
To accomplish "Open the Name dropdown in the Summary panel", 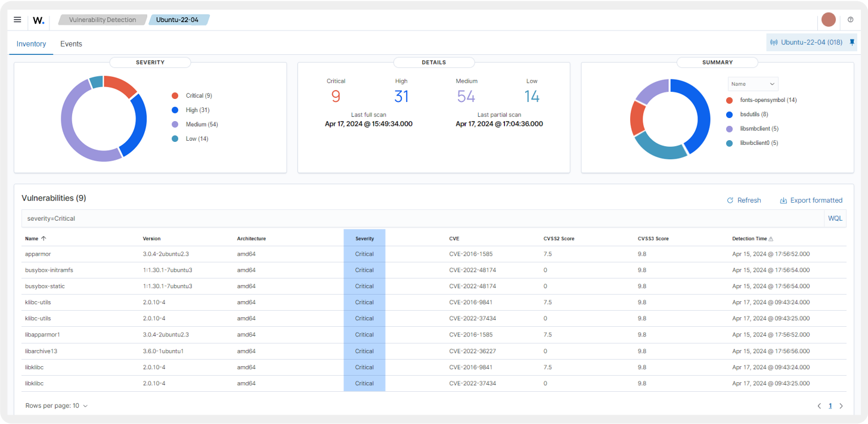I will point(752,83).
